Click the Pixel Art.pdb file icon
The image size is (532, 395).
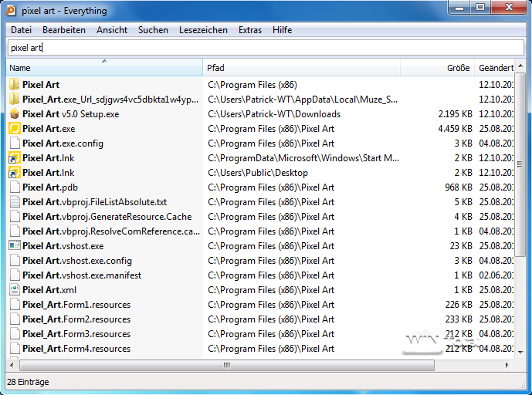[15, 187]
